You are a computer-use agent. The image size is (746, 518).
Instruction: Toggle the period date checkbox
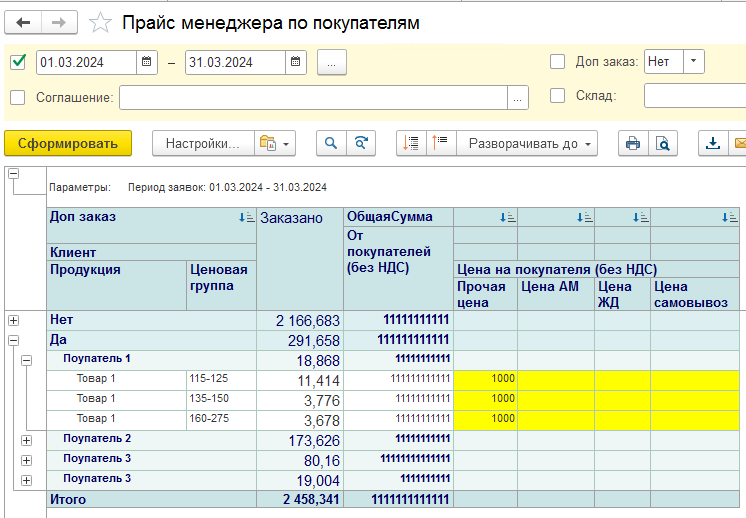18,62
